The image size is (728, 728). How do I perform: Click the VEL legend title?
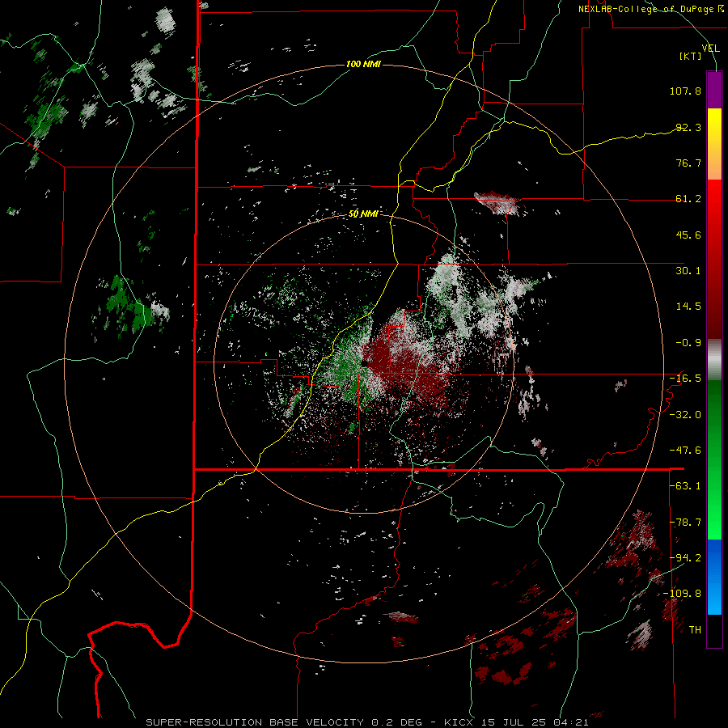710,49
